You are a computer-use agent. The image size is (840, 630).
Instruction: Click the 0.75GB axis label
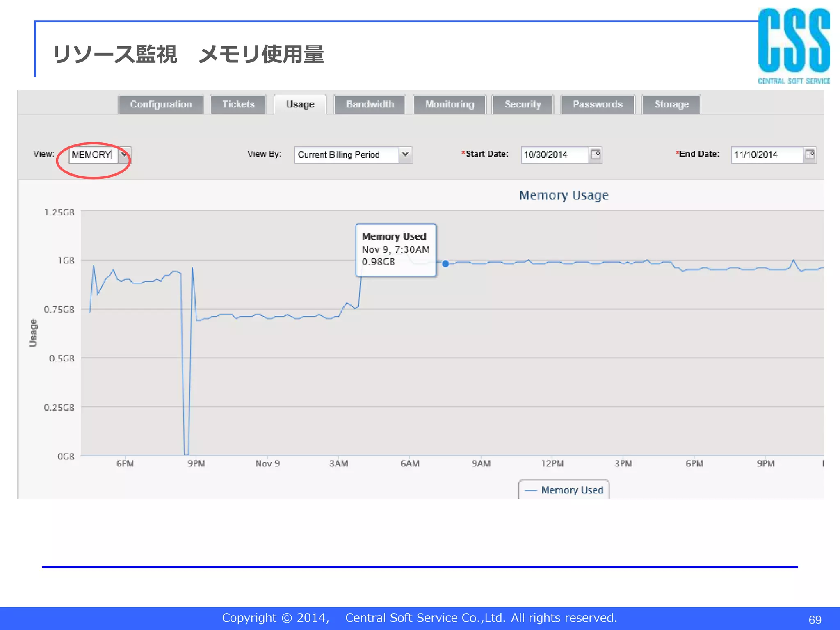[x=59, y=309]
